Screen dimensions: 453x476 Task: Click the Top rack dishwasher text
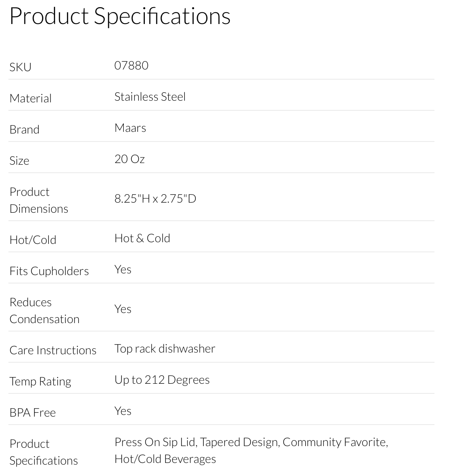165,348
